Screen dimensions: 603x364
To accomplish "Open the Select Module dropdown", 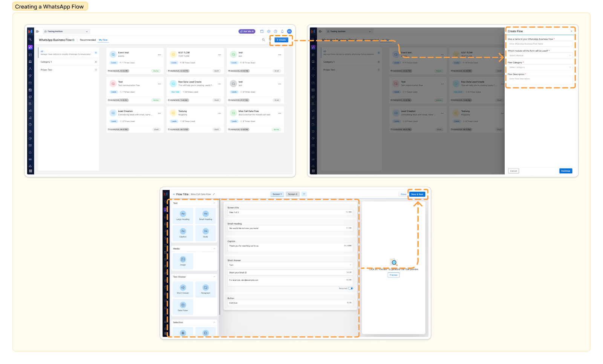I will [540, 55].
